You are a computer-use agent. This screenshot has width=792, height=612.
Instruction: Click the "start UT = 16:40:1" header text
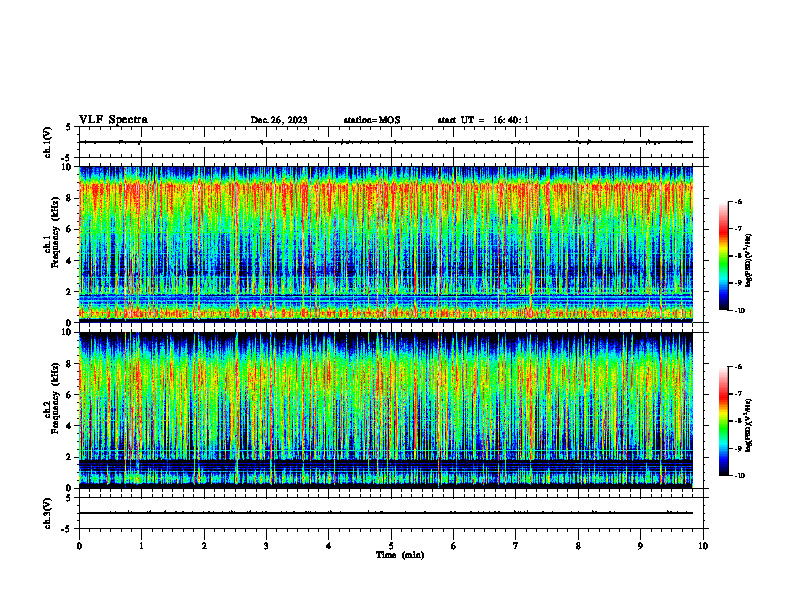click(x=483, y=120)
